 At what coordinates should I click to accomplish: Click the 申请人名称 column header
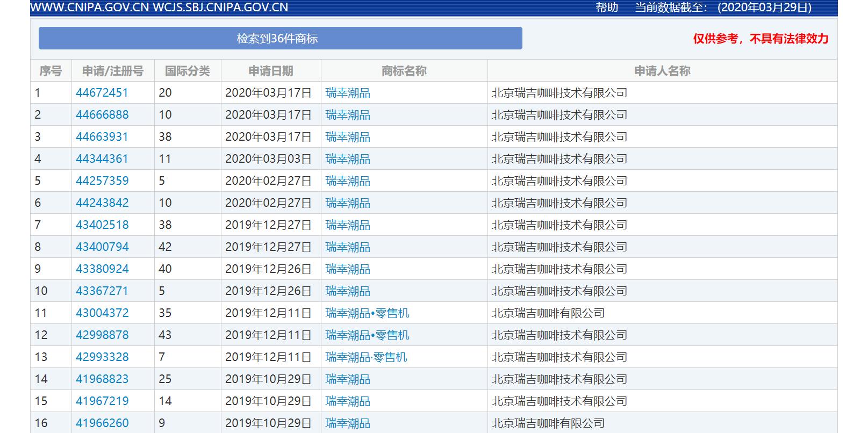coord(662,71)
